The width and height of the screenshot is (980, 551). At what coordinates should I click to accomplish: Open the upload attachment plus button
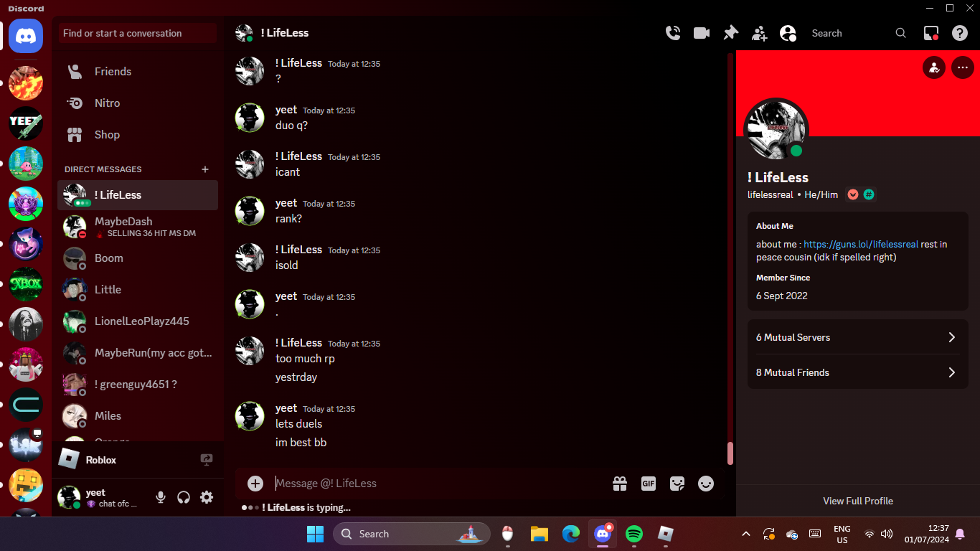(255, 484)
